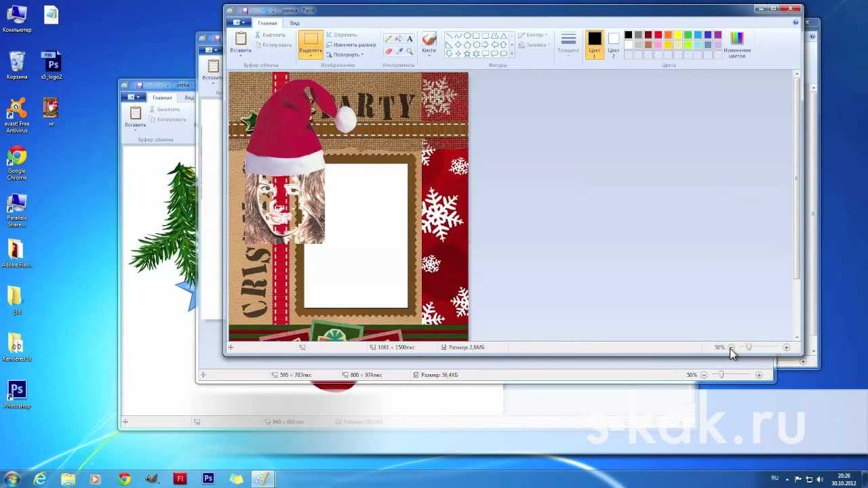Viewport: 868px width, 488px height.
Task: Click zoom out minus on front Paint window
Action: coord(731,347)
